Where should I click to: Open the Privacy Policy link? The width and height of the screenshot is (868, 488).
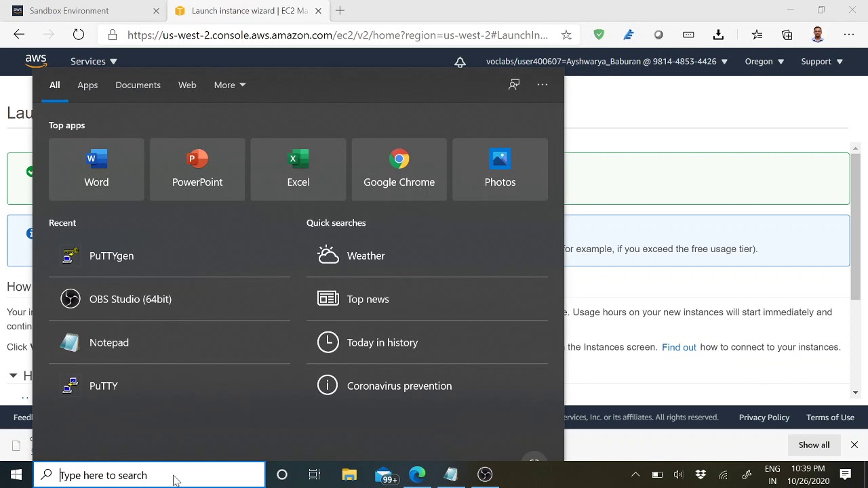coord(764,418)
